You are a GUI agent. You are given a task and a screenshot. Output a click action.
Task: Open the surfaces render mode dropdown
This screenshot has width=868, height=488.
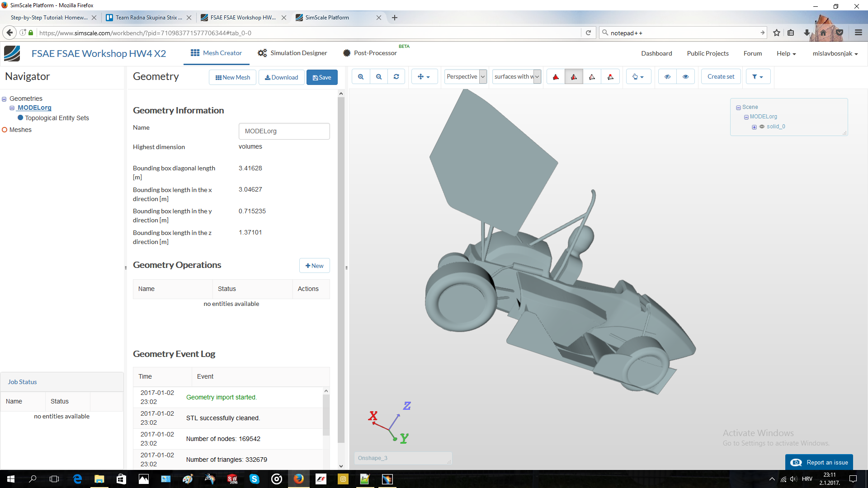pyautogui.click(x=517, y=77)
